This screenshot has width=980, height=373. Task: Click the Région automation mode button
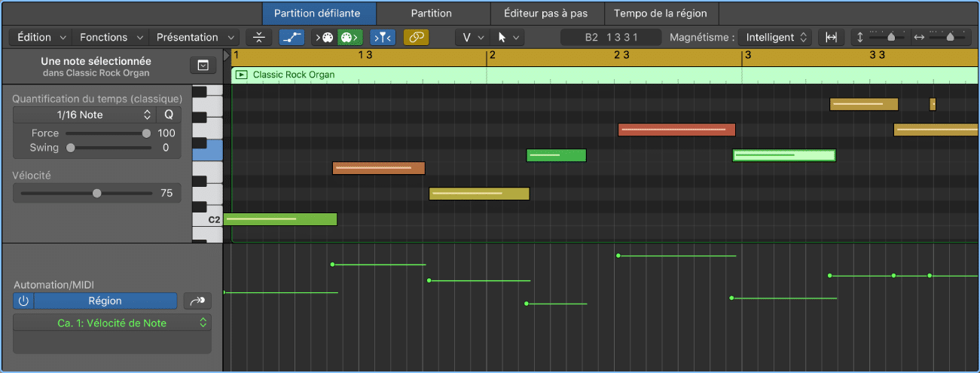[x=105, y=301]
